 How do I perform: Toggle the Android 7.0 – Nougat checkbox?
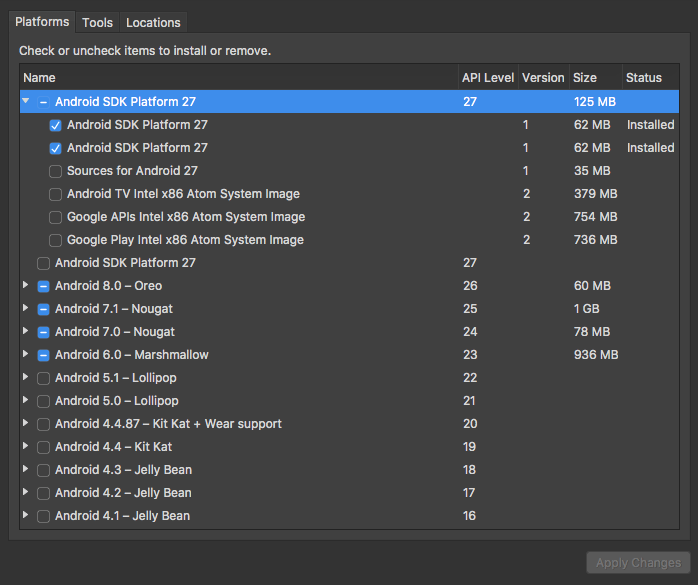(43, 332)
